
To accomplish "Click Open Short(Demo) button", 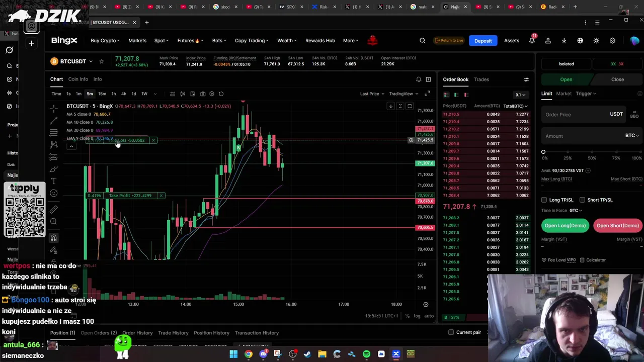I will 618,226.
